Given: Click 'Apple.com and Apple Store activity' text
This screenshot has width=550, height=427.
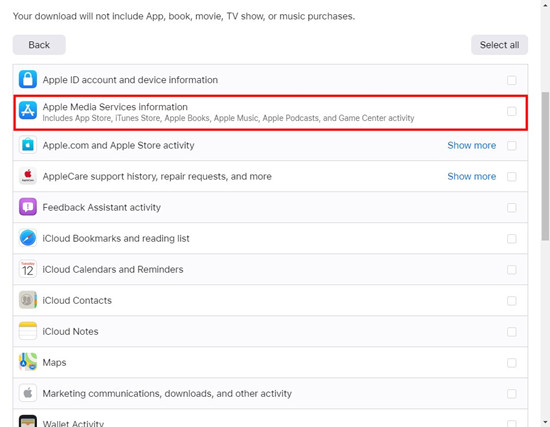Looking at the screenshot, I should coord(118,145).
